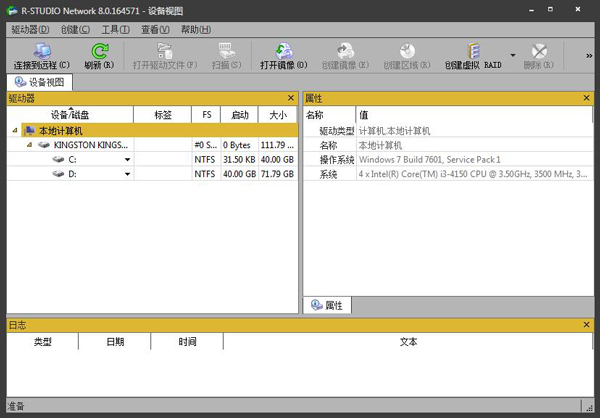Close the 属性 panel
600x418 pixels.
click(x=586, y=98)
